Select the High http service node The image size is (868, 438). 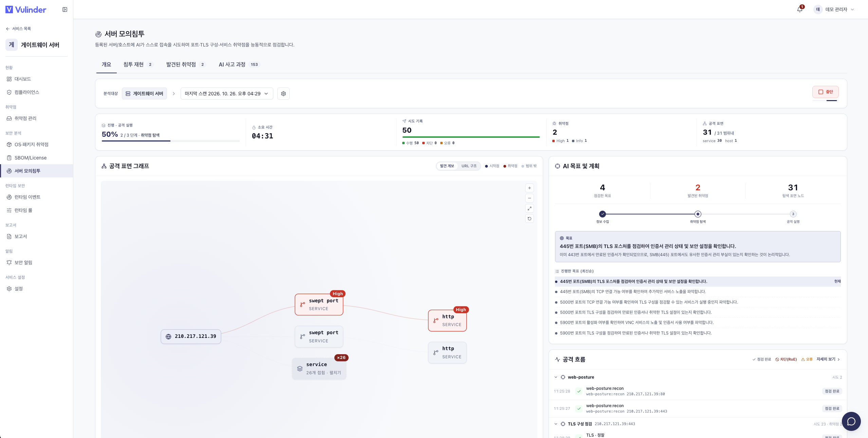click(x=447, y=320)
